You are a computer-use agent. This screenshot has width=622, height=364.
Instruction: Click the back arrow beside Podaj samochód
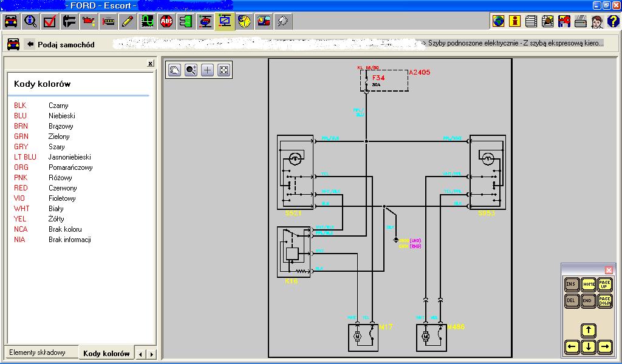coord(30,44)
